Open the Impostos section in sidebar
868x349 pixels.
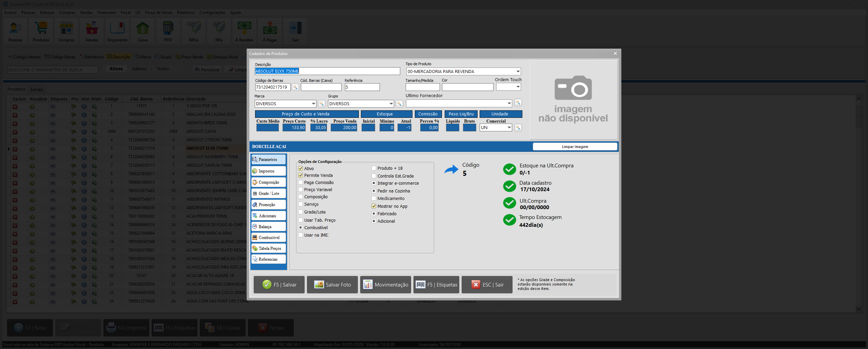pyautogui.click(x=269, y=171)
